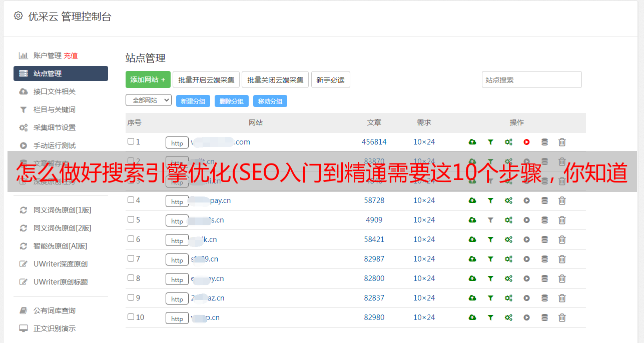Open gears settings icon in row 7
This screenshot has height=343, width=644.
click(508, 259)
